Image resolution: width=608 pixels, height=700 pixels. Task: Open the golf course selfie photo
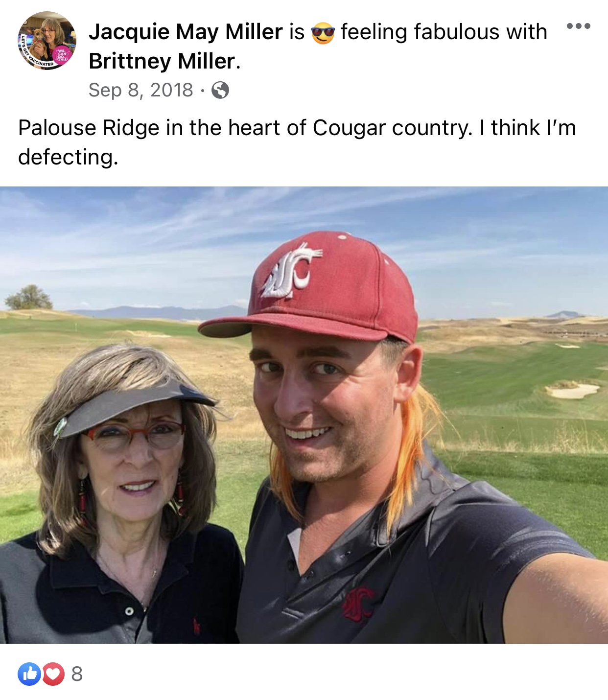(304, 415)
